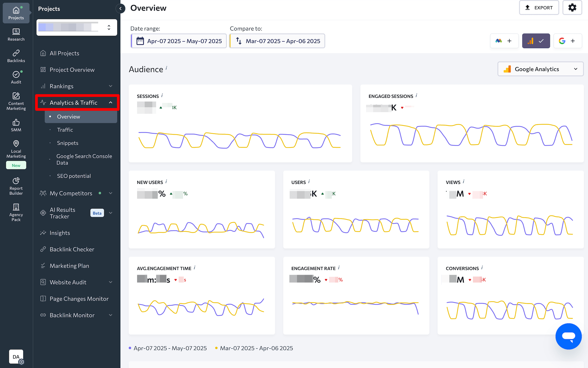Open the date range picker field
Screen dimensions: 588x368
pyautogui.click(x=179, y=41)
